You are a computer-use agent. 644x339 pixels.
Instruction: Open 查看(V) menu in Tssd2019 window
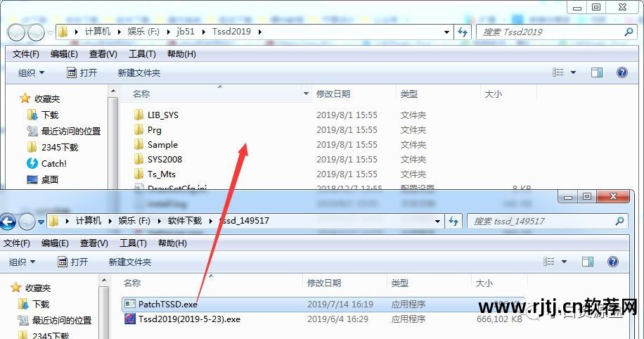point(103,54)
